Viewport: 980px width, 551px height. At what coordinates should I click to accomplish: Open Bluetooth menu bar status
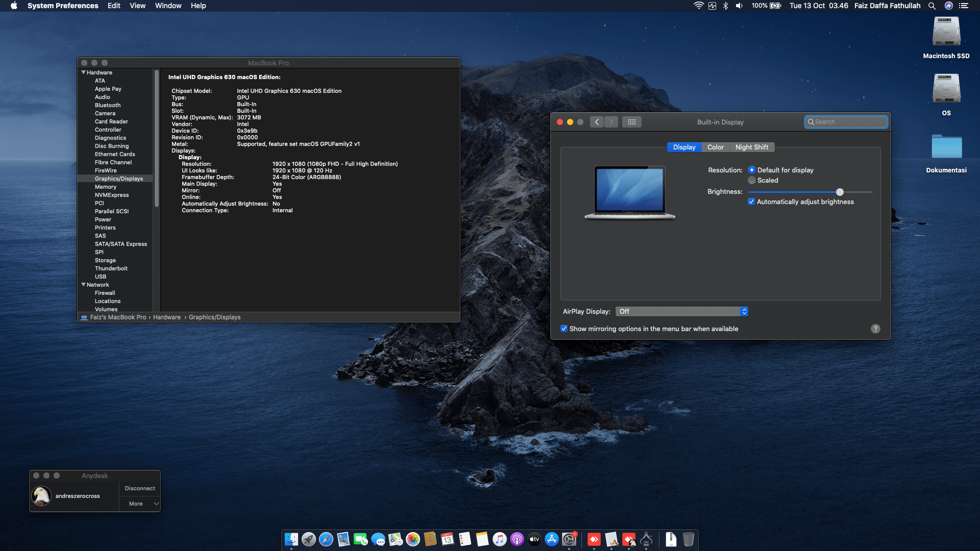725,6
